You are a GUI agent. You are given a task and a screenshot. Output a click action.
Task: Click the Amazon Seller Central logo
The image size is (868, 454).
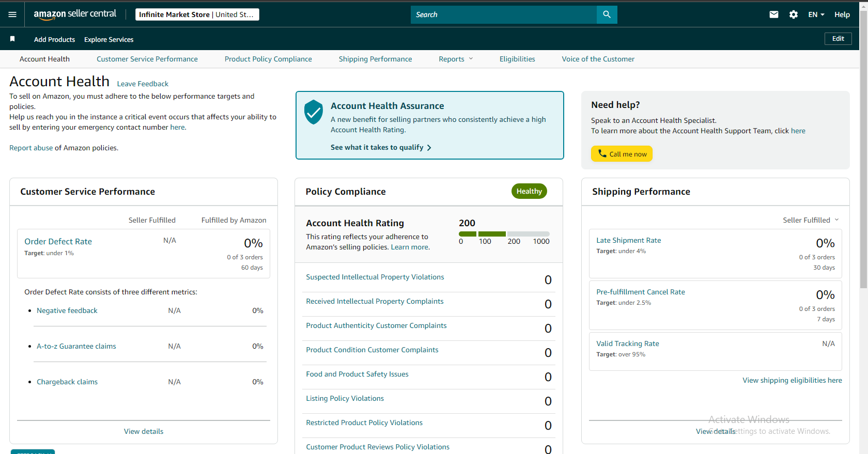[75, 14]
